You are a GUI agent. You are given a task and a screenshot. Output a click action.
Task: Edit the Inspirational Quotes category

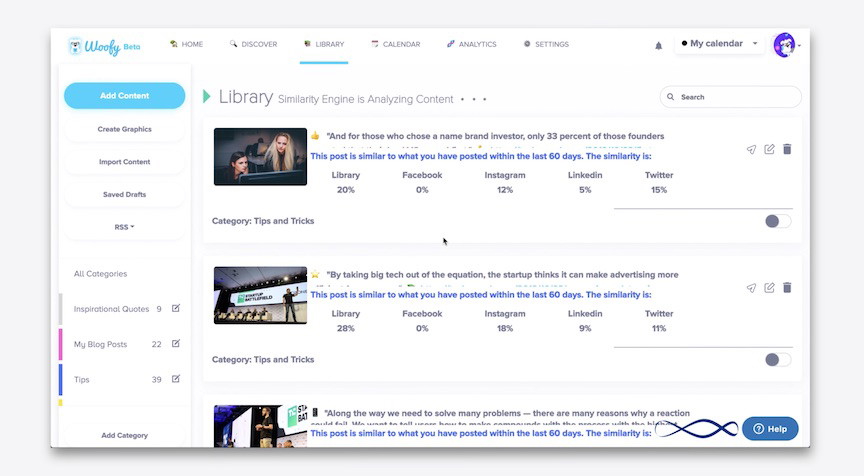(176, 308)
